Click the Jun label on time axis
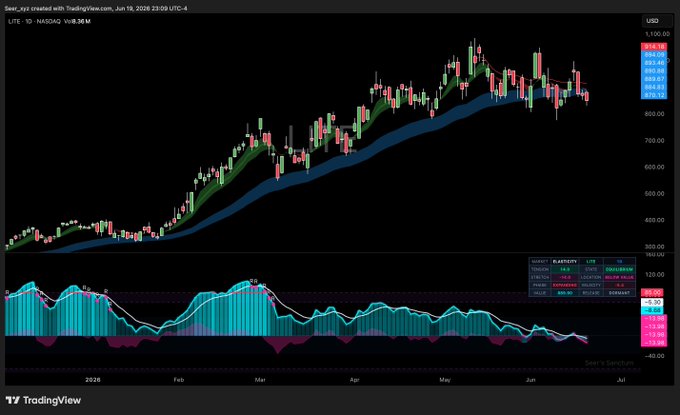Viewport: 680px width, 415px height. tap(530, 379)
